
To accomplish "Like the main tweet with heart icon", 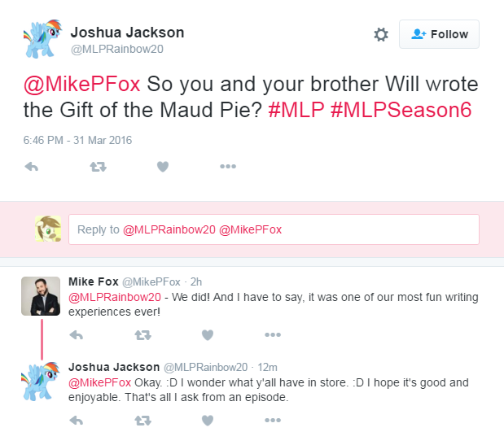I will tap(163, 167).
